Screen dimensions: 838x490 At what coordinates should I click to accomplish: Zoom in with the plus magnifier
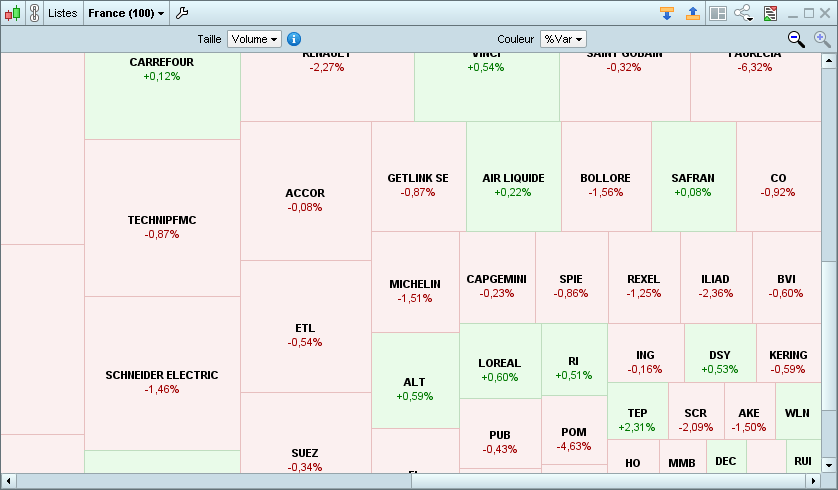click(822, 39)
